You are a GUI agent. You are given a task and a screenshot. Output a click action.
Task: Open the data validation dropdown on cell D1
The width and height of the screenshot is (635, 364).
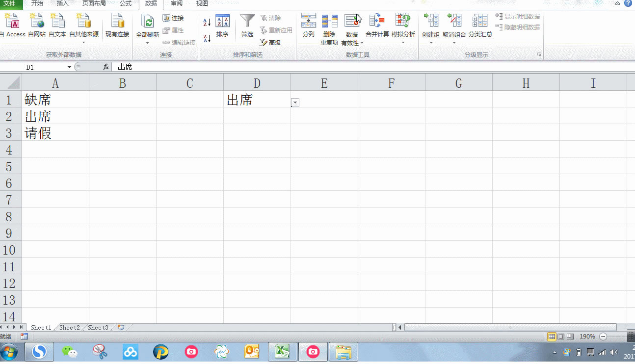(295, 102)
